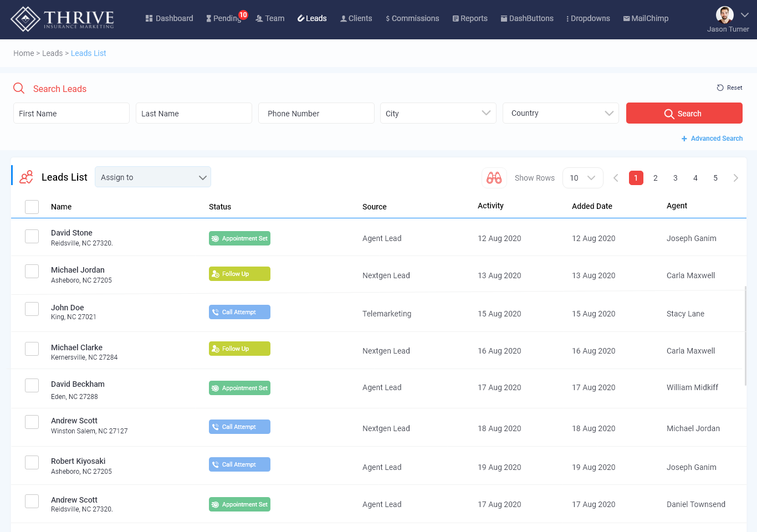The width and height of the screenshot is (757, 532).
Task: Click agent name Stacy Lane
Action: 686,314
